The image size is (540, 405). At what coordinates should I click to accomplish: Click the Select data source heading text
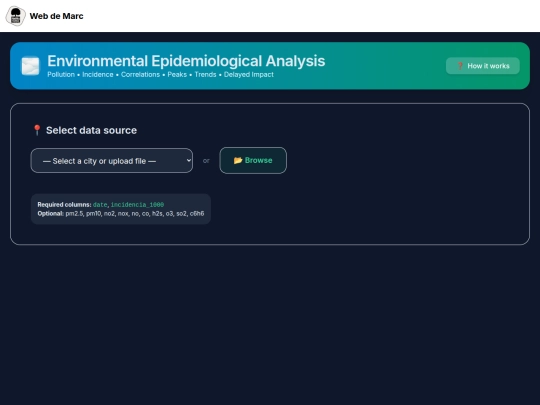coord(91,130)
